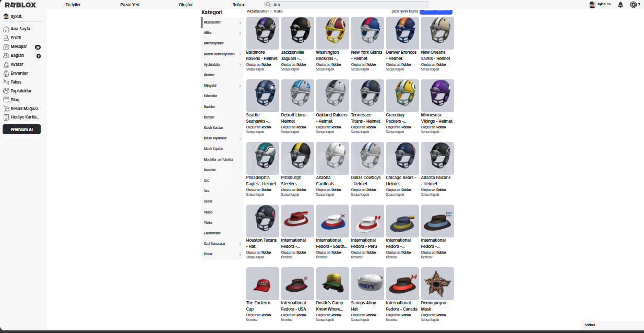644x333 pixels.
Task: Open Pittsburgh Steelers helmet thumbnail
Action: (297, 158)
